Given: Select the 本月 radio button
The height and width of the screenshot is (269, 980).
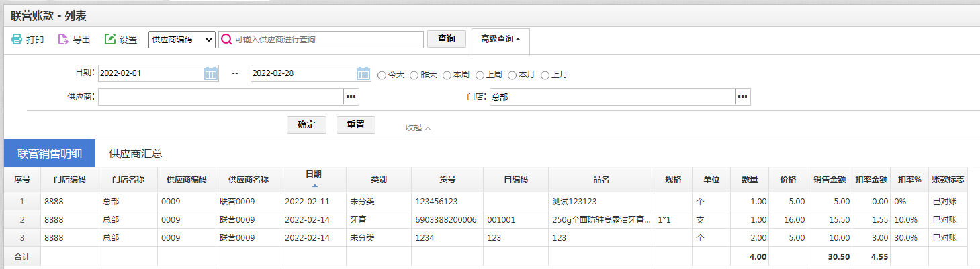Looking at the screenshot, I should (x=513, y=75).
